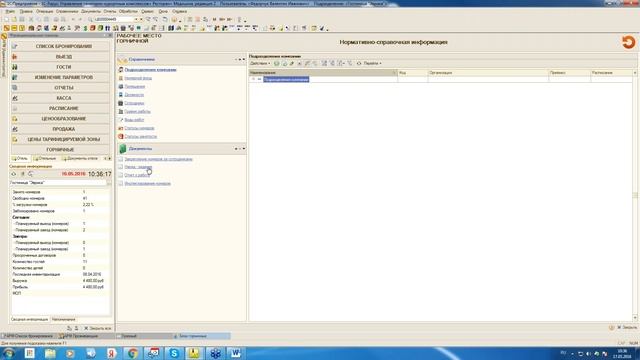
Task: Open the РАСПИСАНИЕ section
Action: [x=60, y=108]
